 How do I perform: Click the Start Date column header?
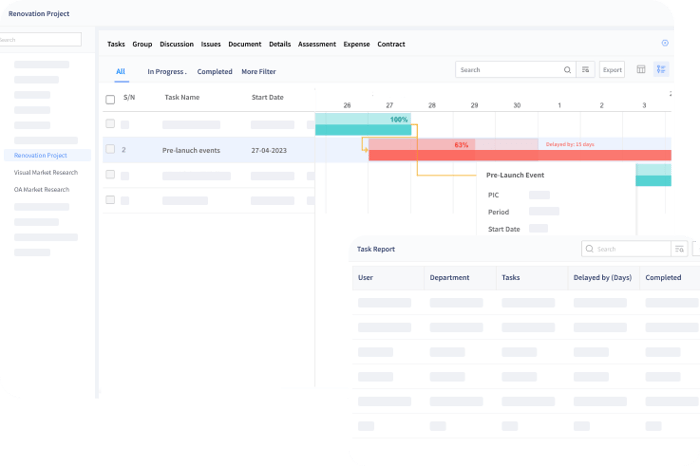click(267, 97)
